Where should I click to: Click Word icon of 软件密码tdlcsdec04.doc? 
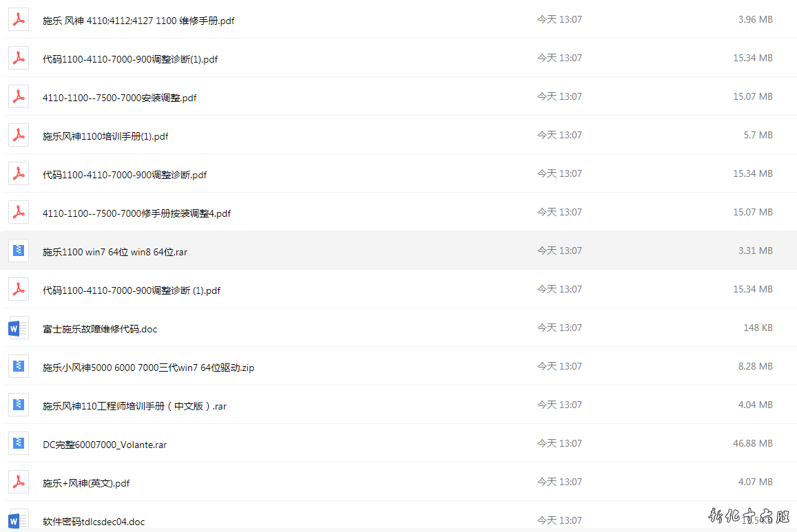click(18, 520)
